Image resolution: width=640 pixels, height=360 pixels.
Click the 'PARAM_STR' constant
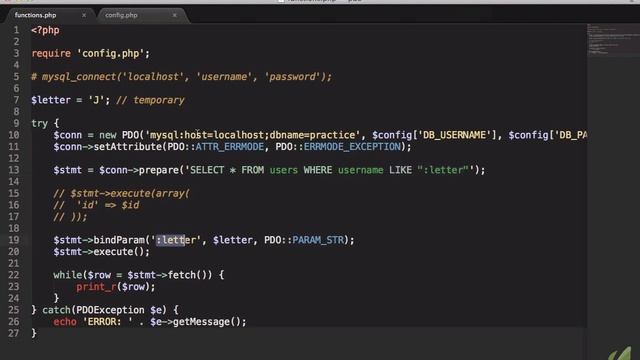(x=318, y=240)
